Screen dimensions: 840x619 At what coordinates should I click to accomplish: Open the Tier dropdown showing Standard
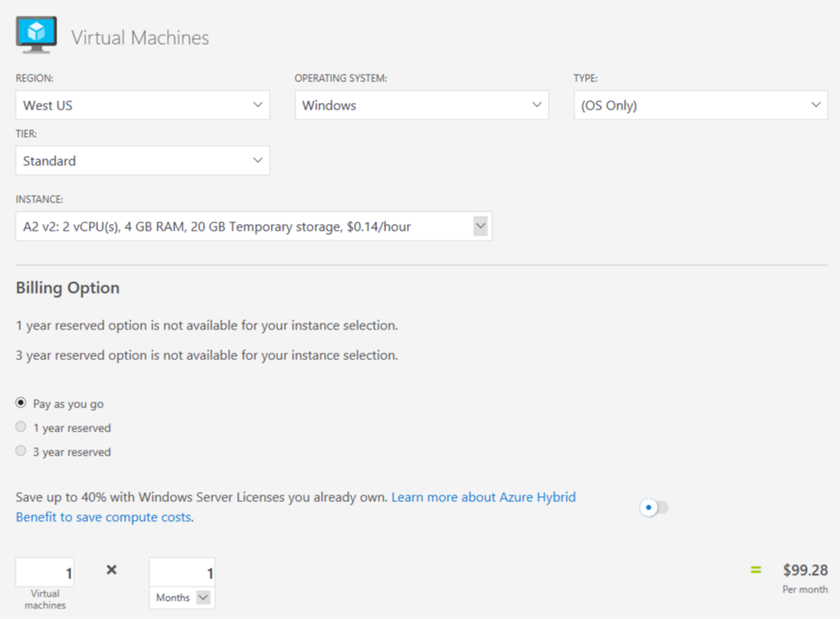pos(143,161)
